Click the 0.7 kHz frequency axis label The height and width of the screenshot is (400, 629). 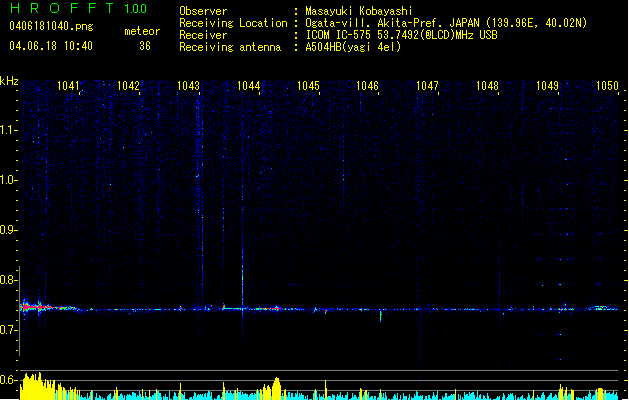point(8,330)
